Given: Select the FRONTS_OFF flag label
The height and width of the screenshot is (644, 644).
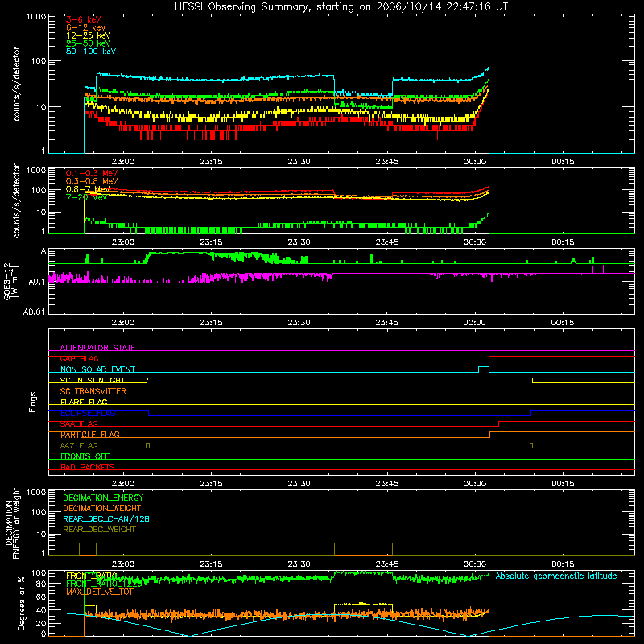Looking at the screenshot, I should tap(85, 456).
